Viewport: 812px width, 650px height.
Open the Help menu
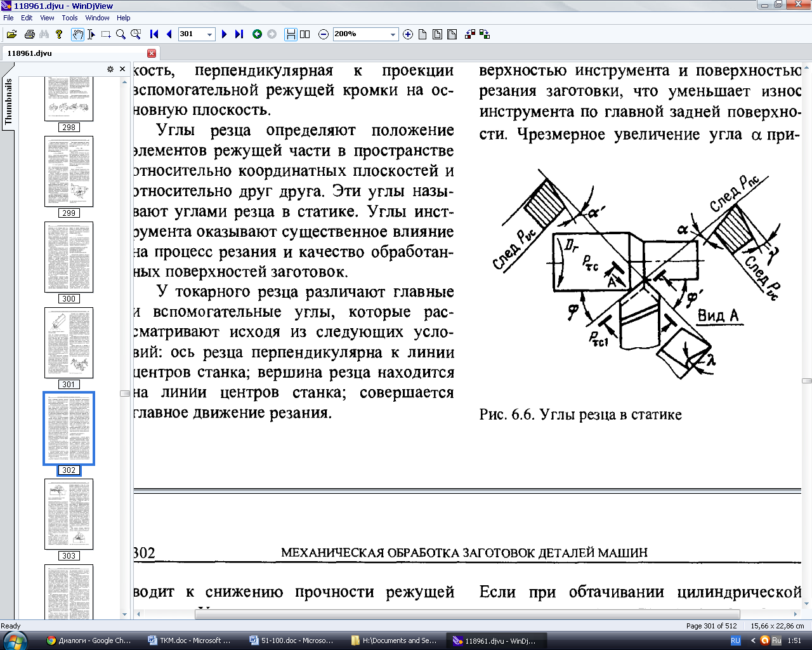point(124,18)
